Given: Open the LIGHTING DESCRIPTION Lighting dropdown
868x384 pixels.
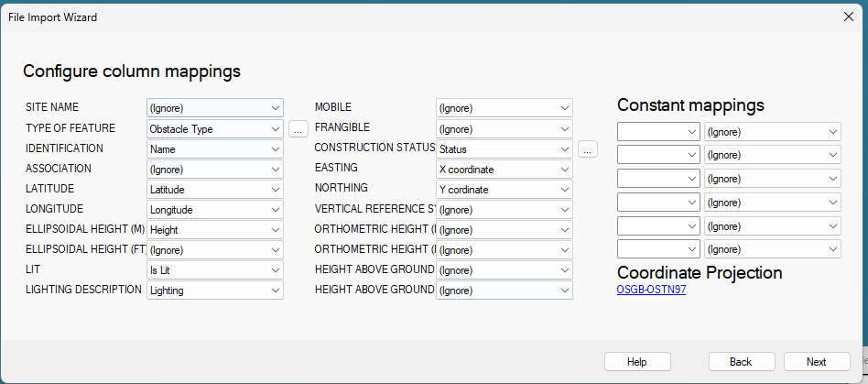Looking at the screenshot, I should click(x=214, y=291).
